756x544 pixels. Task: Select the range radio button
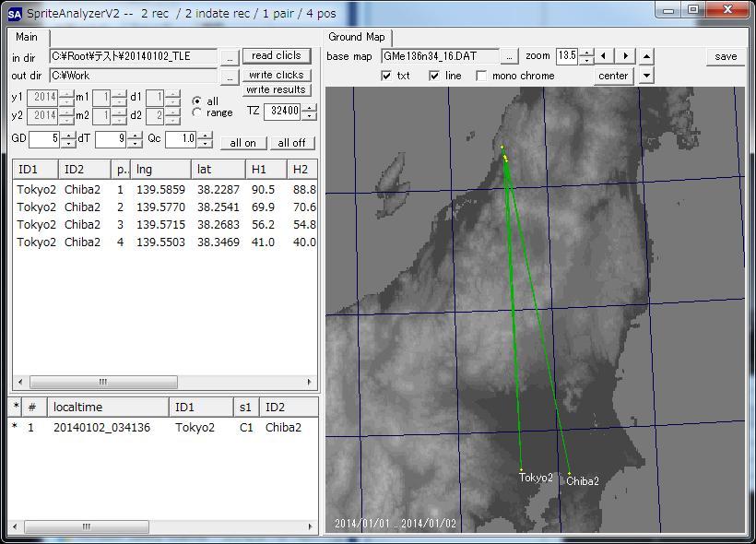(x=196, y=112)
